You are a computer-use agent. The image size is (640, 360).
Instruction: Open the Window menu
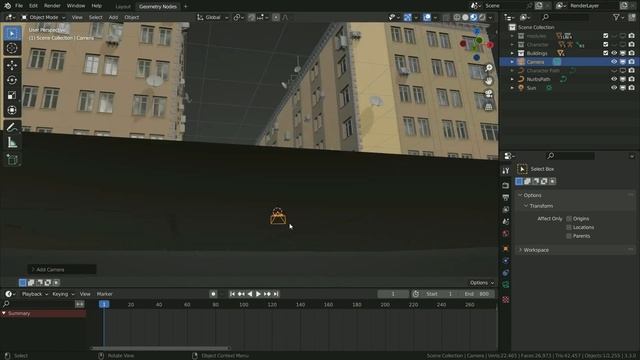(x=76, y=6)
